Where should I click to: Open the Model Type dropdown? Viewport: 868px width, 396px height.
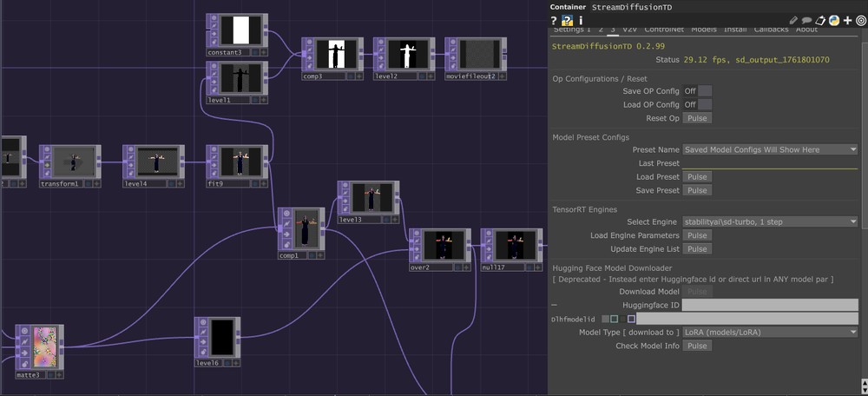pyautogui.click(x=769, y=333)
